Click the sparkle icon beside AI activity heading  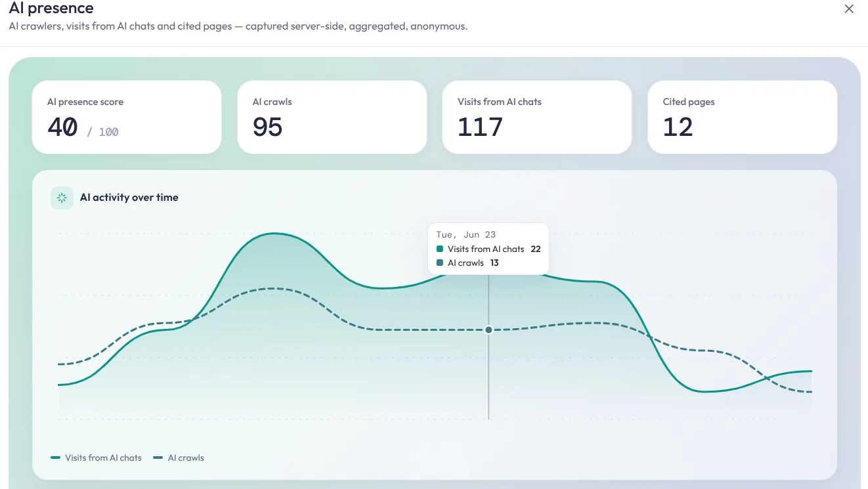click(62, 198)
